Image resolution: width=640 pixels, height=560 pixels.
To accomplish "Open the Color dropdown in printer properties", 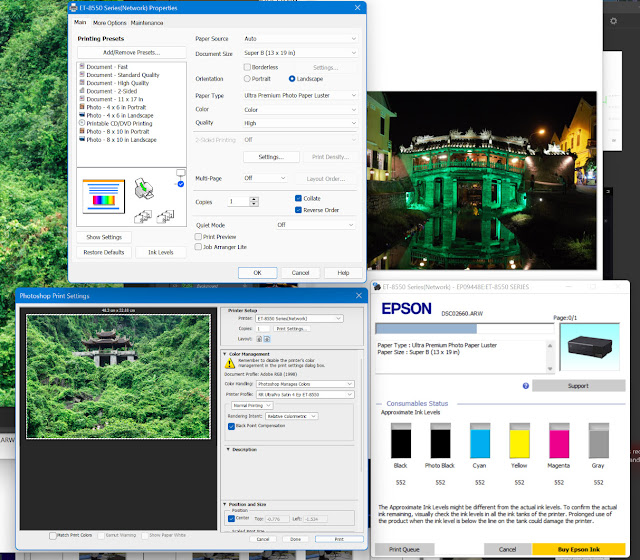I will click(300, 110).
